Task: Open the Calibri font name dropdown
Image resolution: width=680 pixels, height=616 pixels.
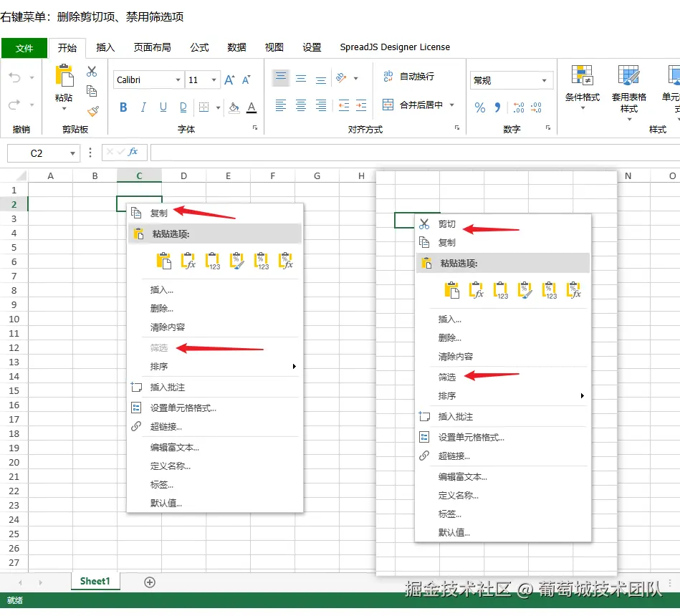Action: coord(178,80)
